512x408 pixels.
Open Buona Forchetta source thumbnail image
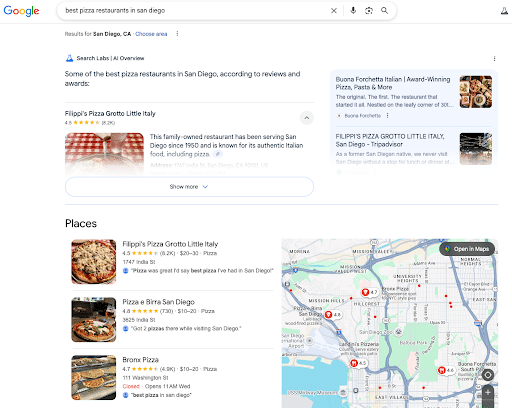476,92
